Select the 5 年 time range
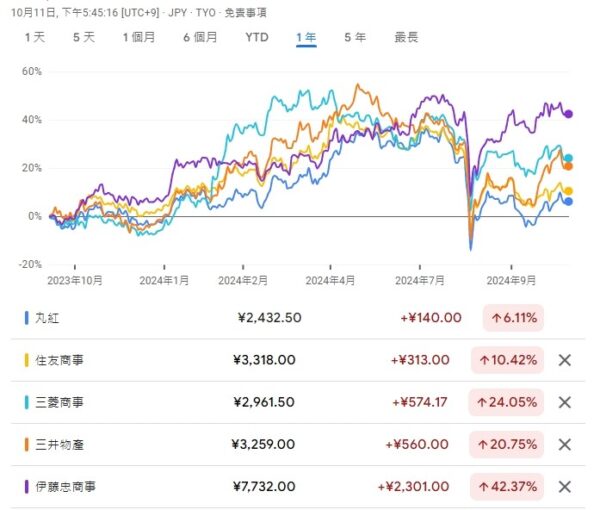The height and width of the screenshot is (510, 600). tap(355, 37)
